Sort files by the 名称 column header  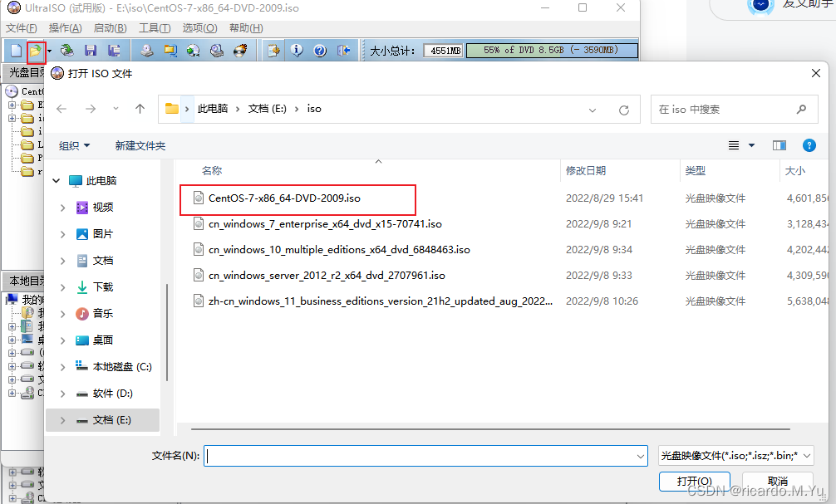(212, 171)
